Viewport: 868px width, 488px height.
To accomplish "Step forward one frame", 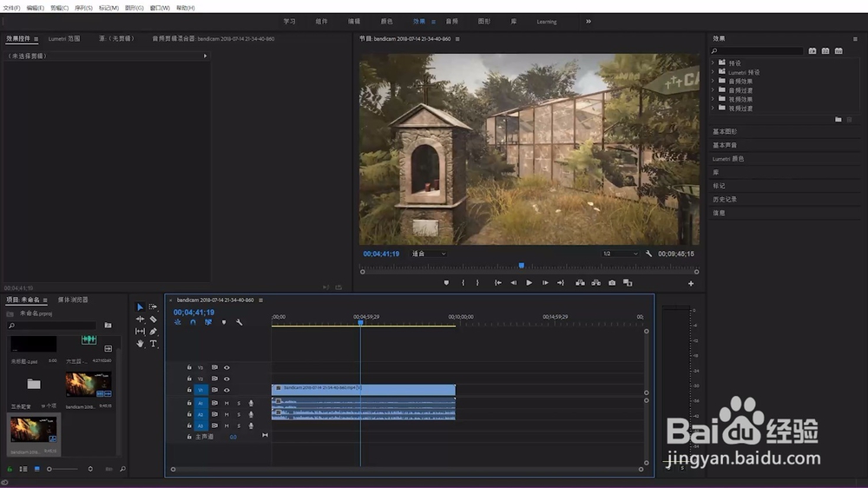I will click(x=545, y=283).
